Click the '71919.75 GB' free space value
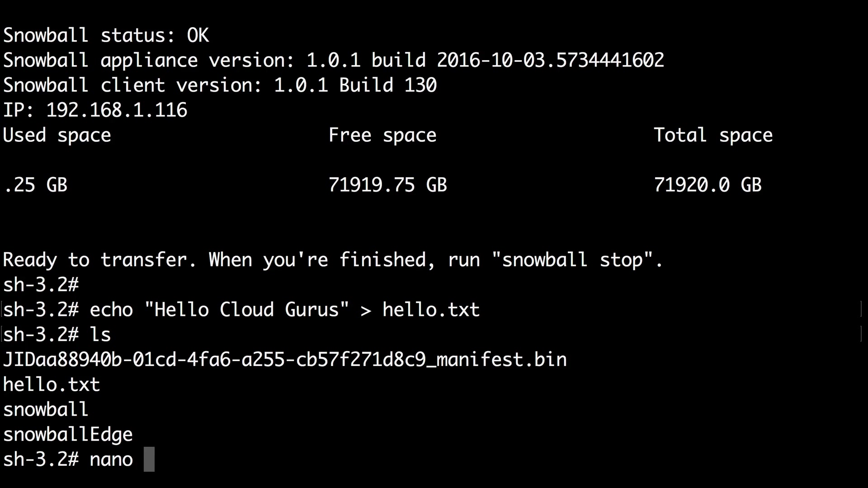The image size is (868, 488). tap(387, 185)
